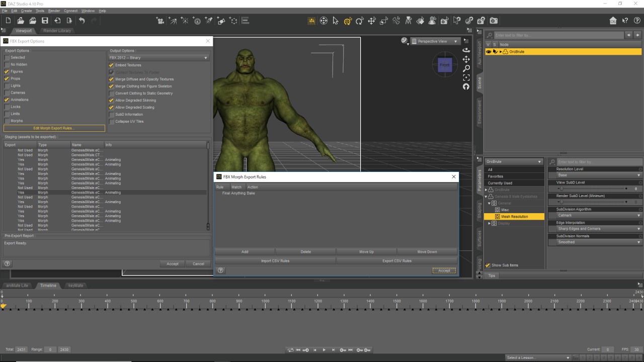The height and width of the screenshot is (362, 644).
Task: Open the Window menu
Action: click(x=88, y=11)
